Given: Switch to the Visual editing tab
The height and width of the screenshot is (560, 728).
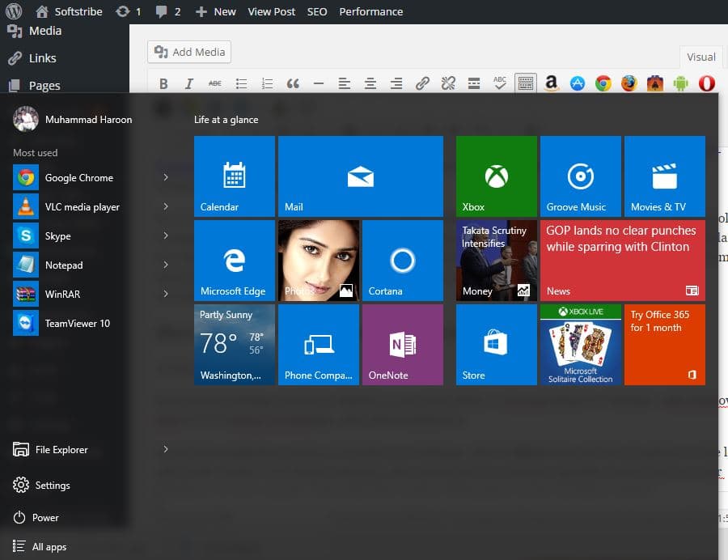Looking at the screenshot, I should coord(700,57).
